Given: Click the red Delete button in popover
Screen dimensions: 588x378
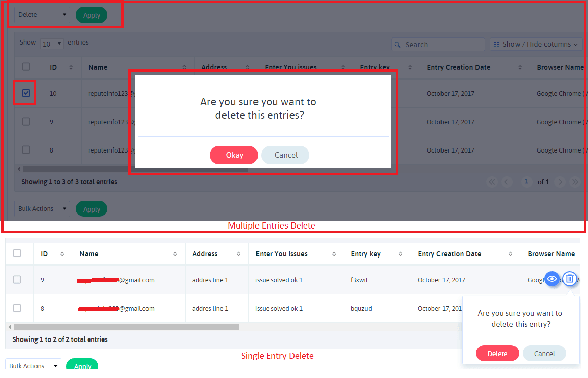Looking at the screenshot, I should (x=497, y=354).
